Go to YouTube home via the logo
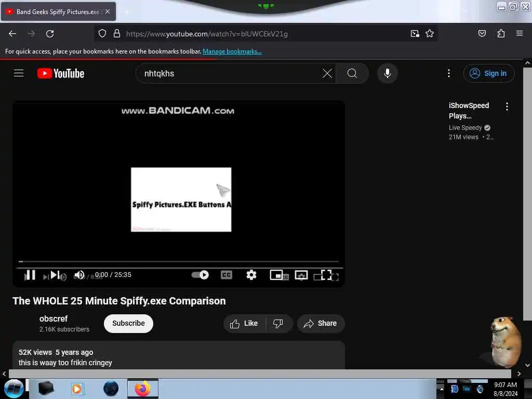532x399 pixels. pyautogui.click(x=61, y=73)
